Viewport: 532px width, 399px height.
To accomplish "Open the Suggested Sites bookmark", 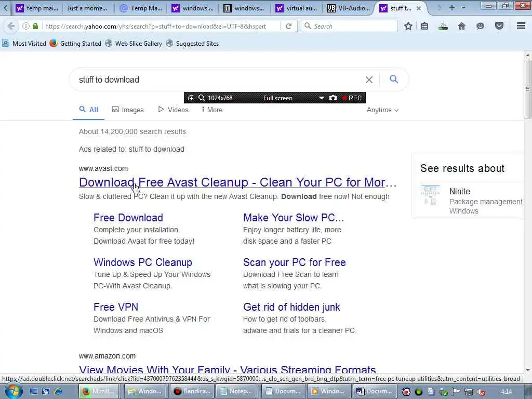I will coord(192,44).
